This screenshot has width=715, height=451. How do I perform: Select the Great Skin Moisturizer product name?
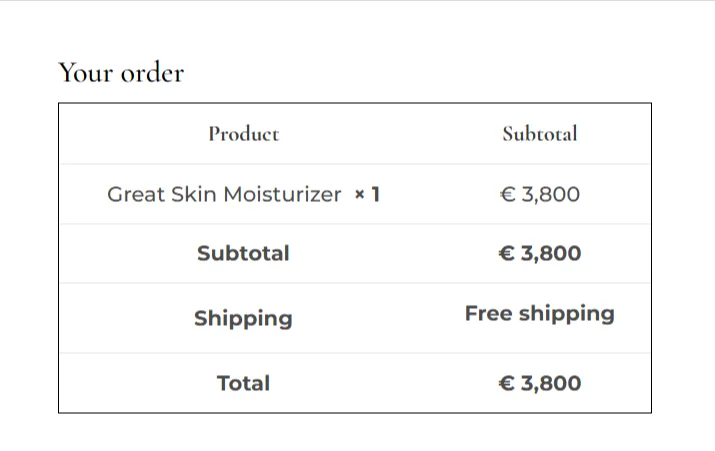tap(224, 194)
